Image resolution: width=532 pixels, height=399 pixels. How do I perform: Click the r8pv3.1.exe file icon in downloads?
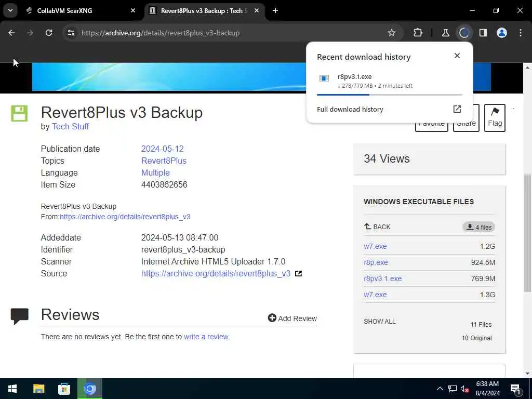click(x=324, y=78)
